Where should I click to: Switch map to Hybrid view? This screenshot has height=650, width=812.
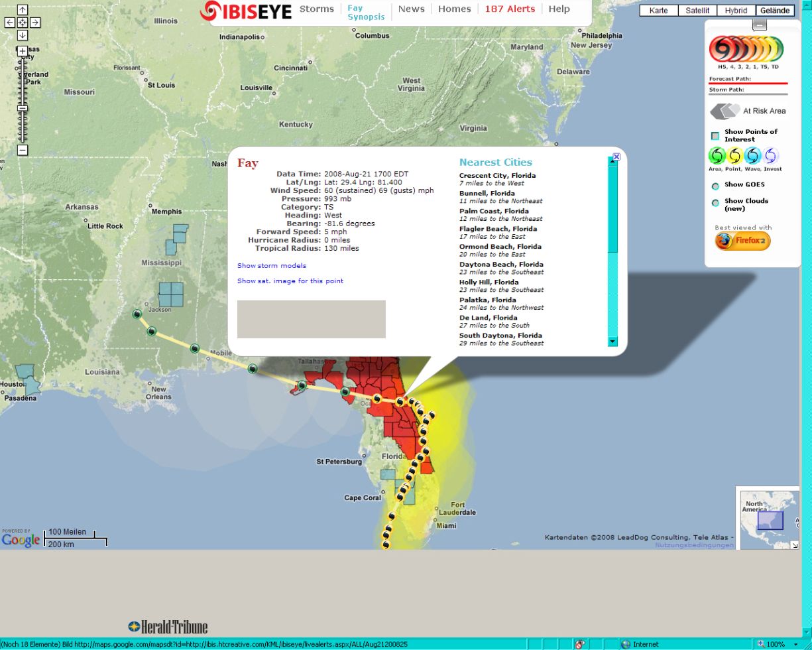click(736, 11)
